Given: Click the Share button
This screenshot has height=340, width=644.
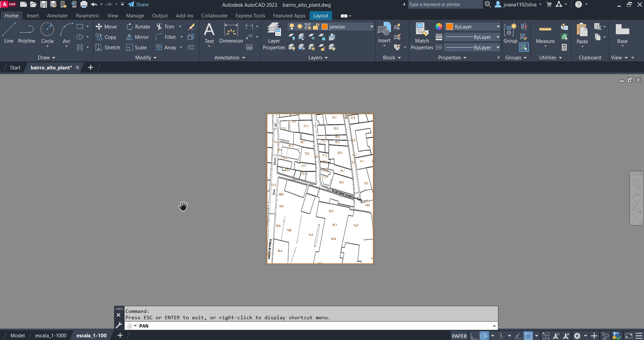Looking at the screenshot, I should (x=138, y=5).
